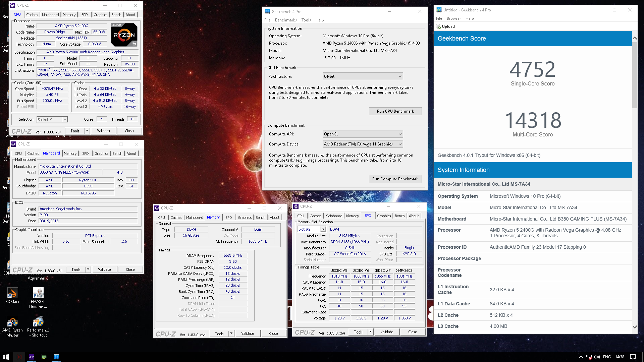Click the Aquamark3 desktop label
This screenshot has height=362, width=644.
(x=38, y=278)
